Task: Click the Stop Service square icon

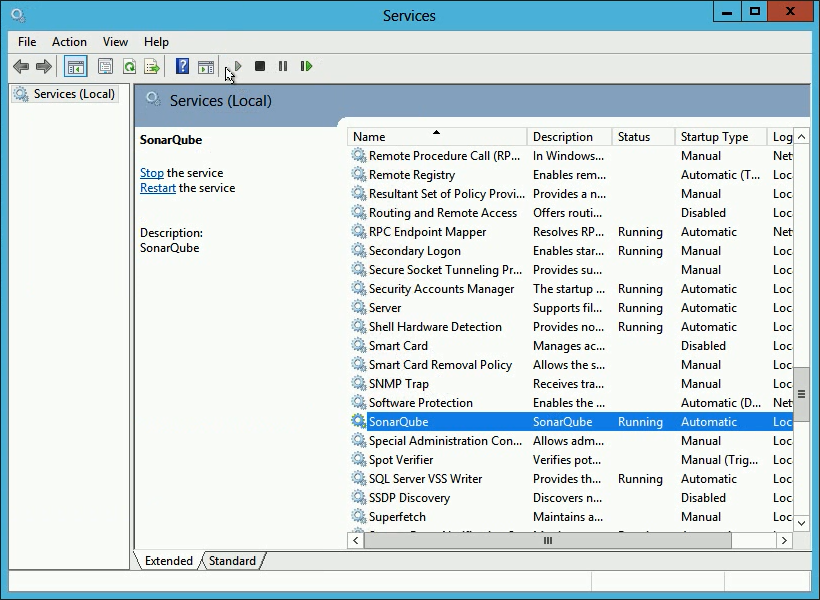Action: 260,66
